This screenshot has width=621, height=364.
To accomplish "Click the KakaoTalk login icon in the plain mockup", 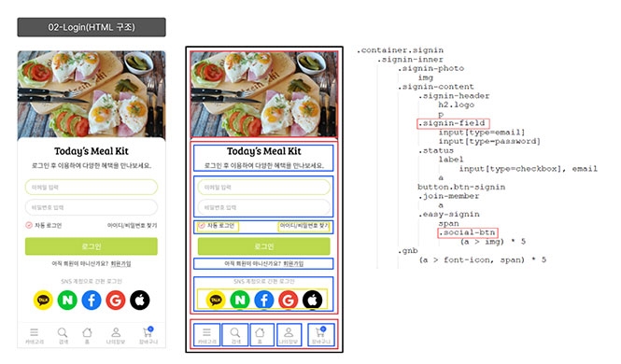I will (x=43, y=300).
